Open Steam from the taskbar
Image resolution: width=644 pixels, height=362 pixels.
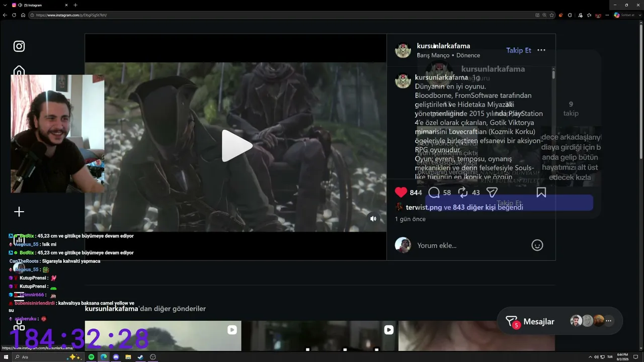point(140,357)
